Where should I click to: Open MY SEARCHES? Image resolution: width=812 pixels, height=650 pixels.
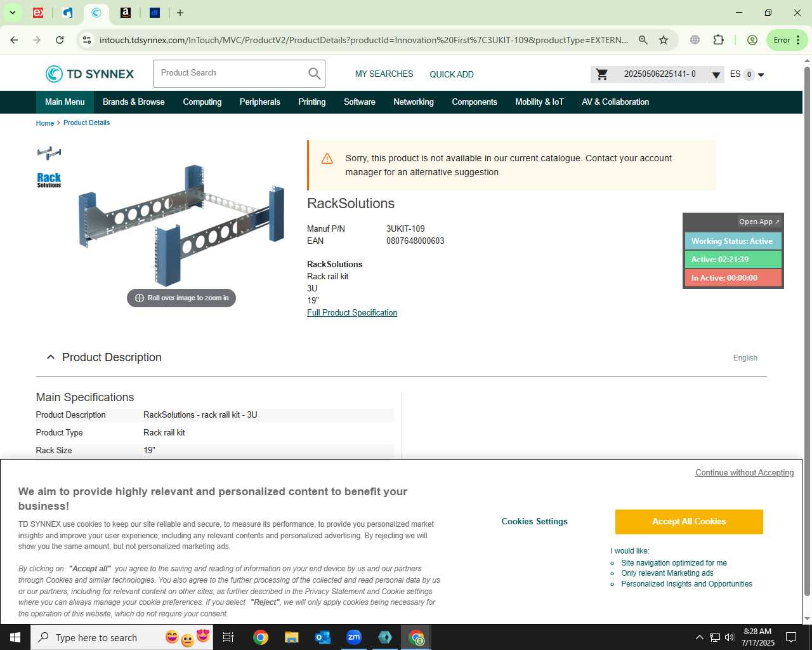coord(384,74)
